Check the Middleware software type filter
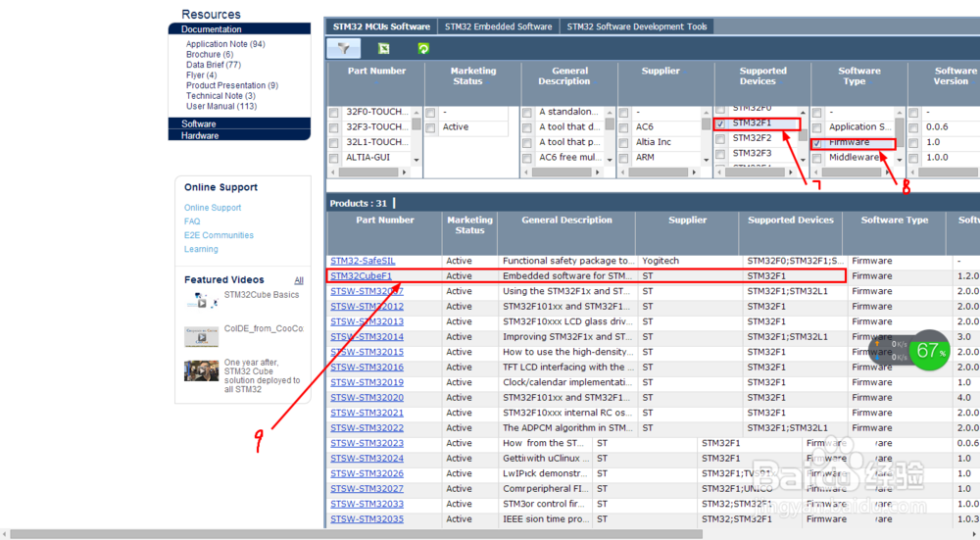Viewport: 980px width, 540px height. coord(817,158)
